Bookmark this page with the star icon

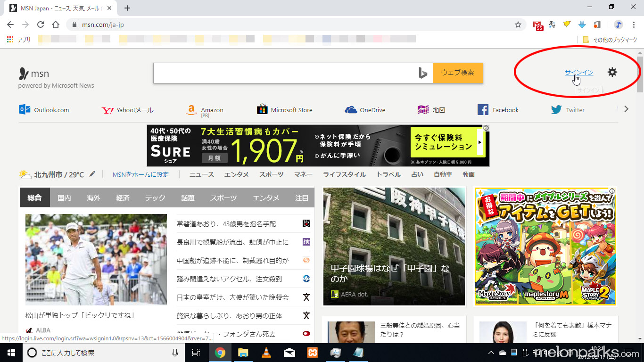(518, 25)
